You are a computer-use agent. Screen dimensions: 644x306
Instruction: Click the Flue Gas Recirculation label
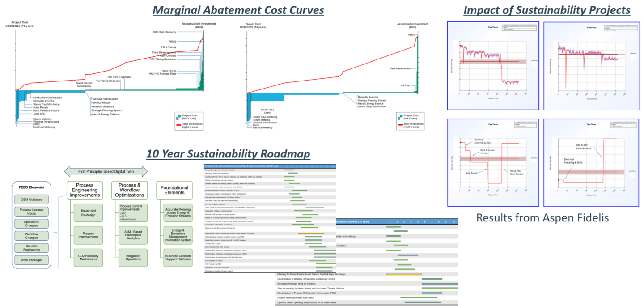point(105,98)
